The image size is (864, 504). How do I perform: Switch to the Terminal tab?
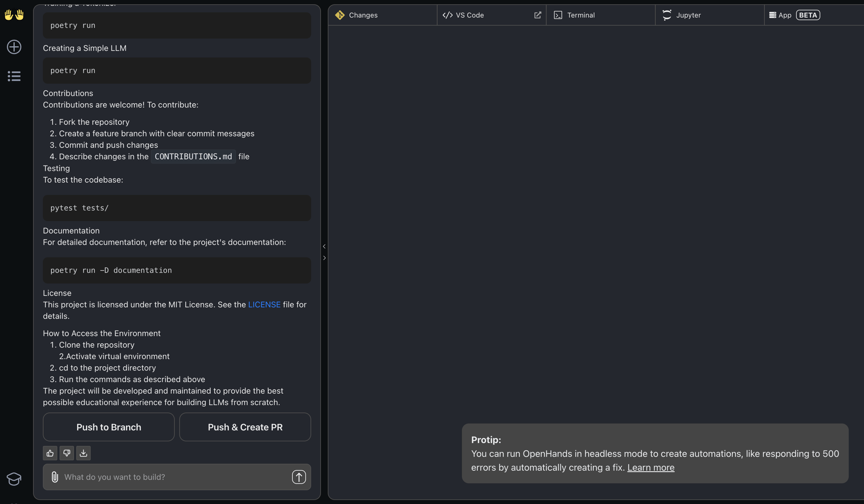click(581, 15)
